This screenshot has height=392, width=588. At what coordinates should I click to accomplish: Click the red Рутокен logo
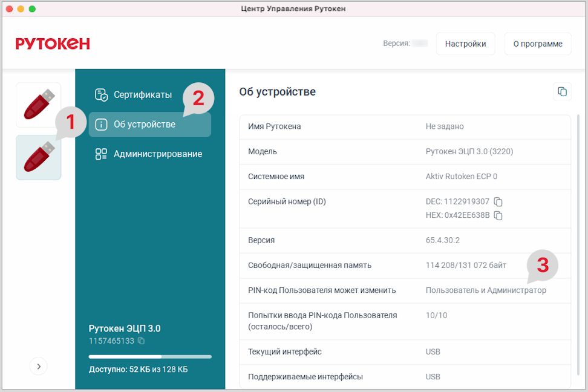[53, 44]
